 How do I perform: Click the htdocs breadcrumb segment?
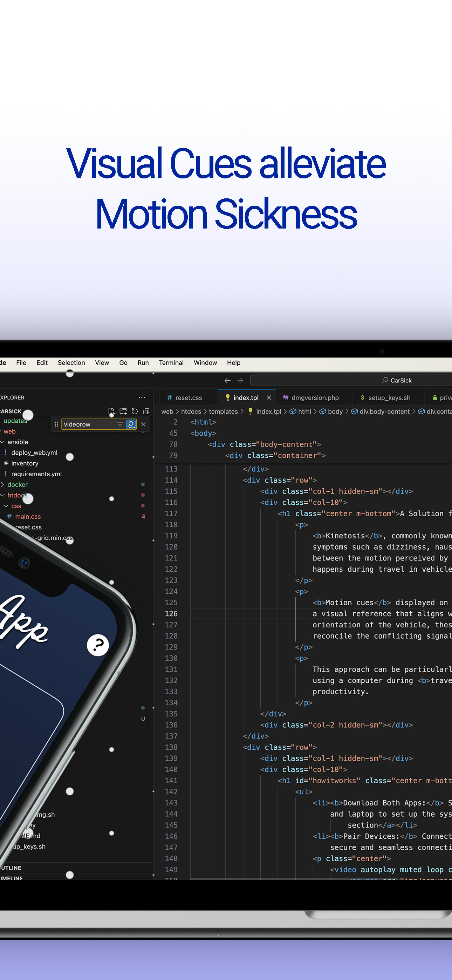[x=191, y=411]
